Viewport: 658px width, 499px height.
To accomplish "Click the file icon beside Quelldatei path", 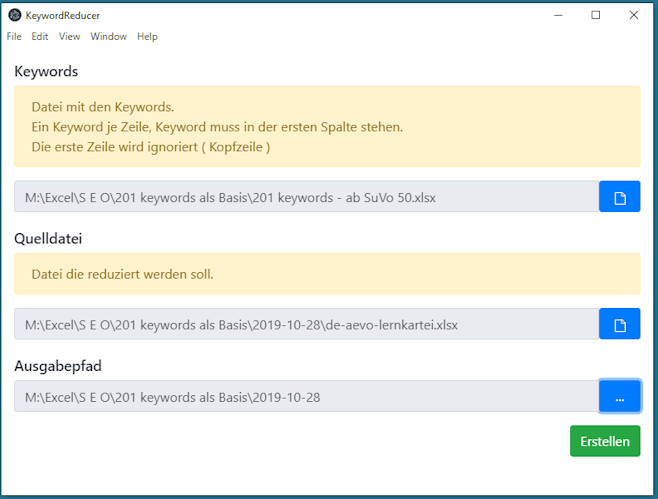I will click(x=619, y=324).
